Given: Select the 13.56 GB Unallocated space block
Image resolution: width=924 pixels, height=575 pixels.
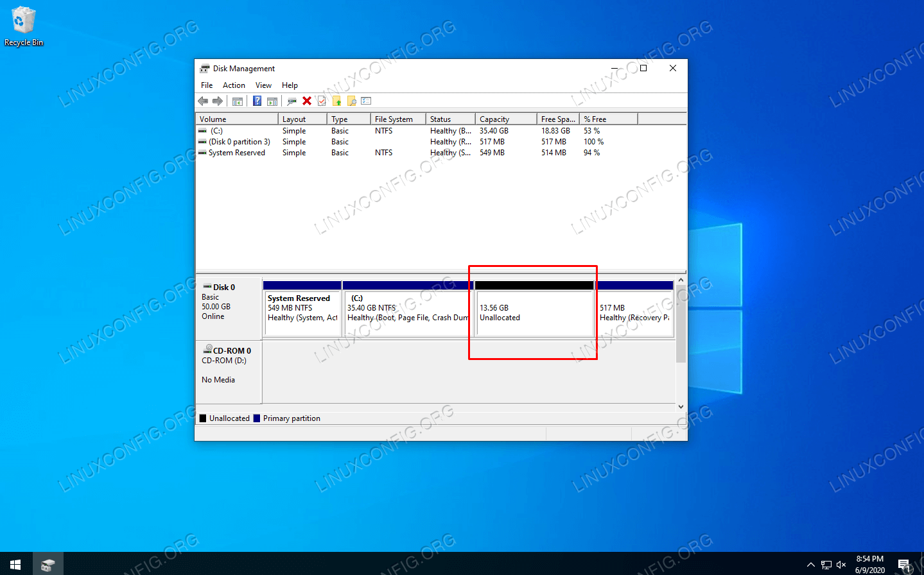Looking at the screenshot, I should [534, 309].
